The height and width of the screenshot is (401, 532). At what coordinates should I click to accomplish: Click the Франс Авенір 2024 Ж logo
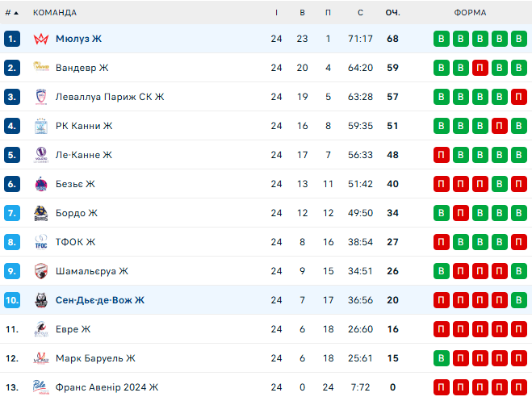point(41,387)
